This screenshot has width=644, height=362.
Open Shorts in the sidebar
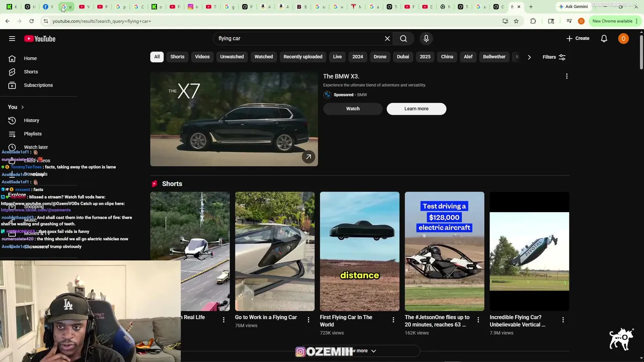(x=31, y=72)
